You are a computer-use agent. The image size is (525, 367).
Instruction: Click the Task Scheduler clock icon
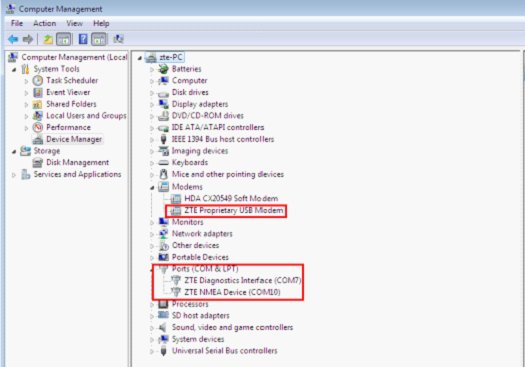click(38, 80)
